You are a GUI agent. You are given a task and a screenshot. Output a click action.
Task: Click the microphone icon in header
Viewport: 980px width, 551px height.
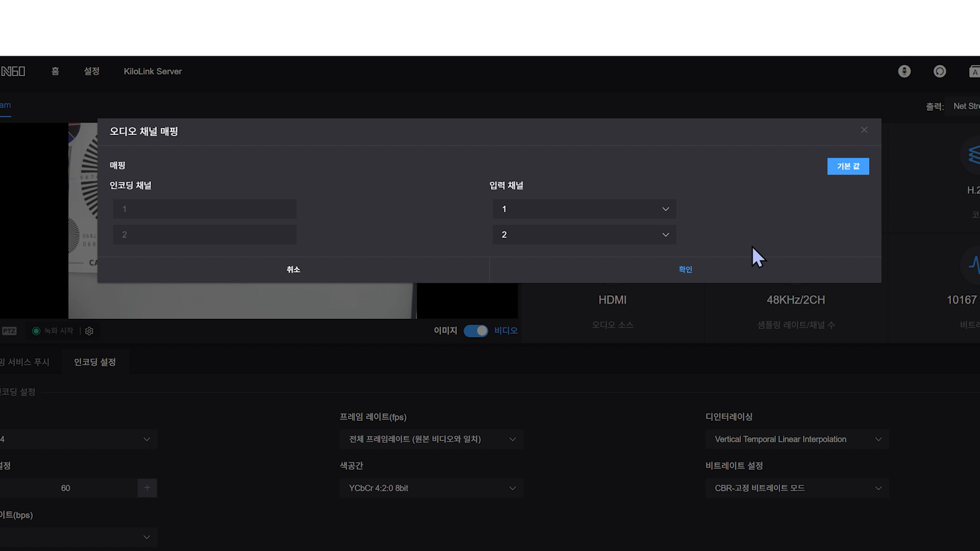point(904,71)
